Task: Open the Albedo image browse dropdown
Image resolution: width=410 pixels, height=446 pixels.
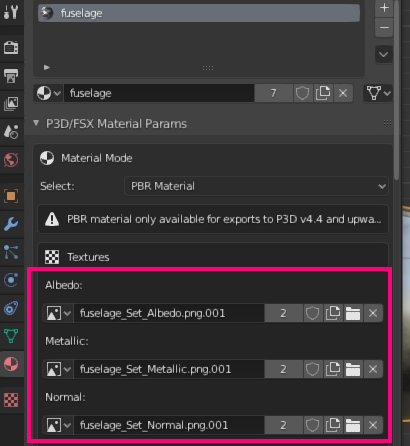Action: click(x=58, y=313)
